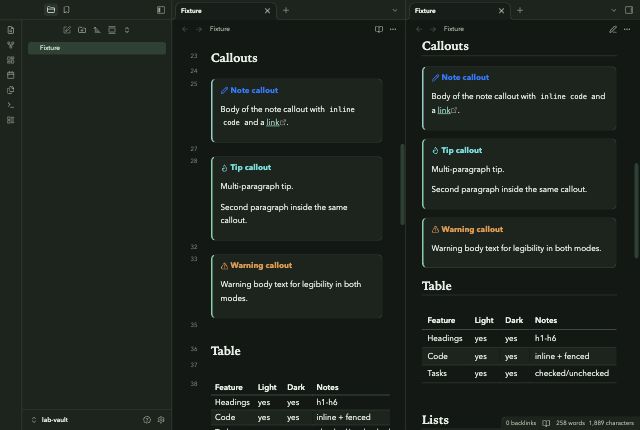Viewport: 640px width, 430px height.
Task: Navigate back in left pane
Action: point(185,29)
